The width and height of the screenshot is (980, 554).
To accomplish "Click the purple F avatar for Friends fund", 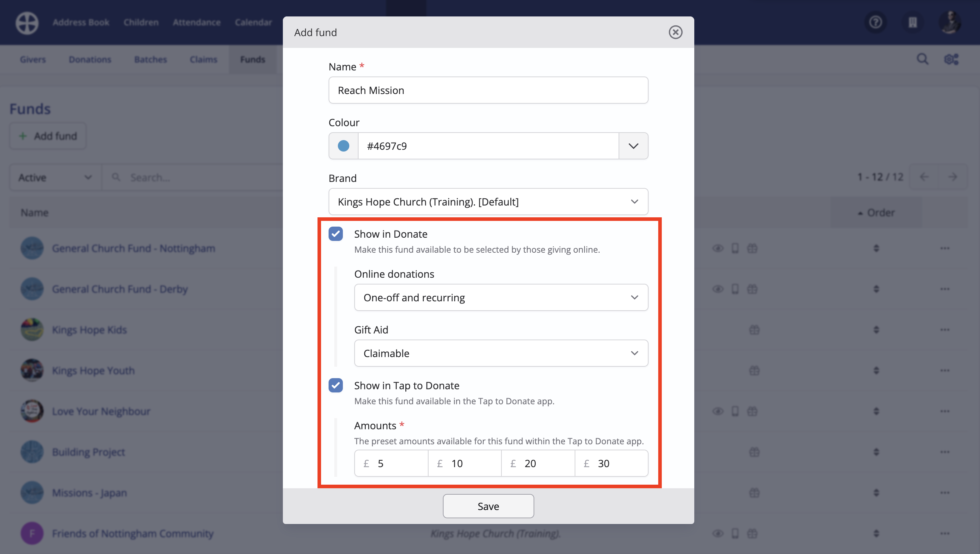I will (x=32, y=533).
